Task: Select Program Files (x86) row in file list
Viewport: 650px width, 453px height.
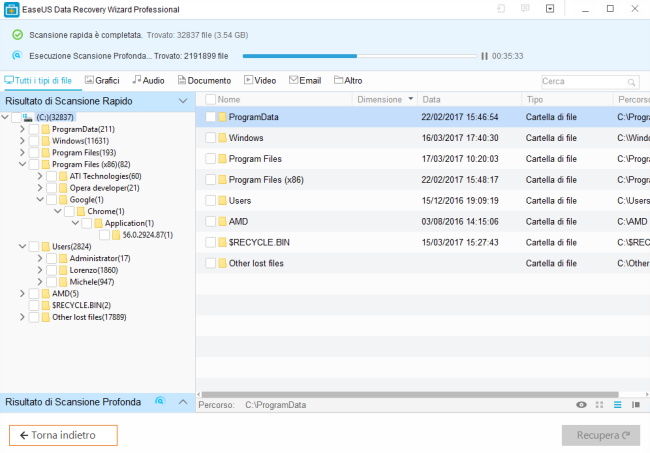Action: tap(423, 179)
